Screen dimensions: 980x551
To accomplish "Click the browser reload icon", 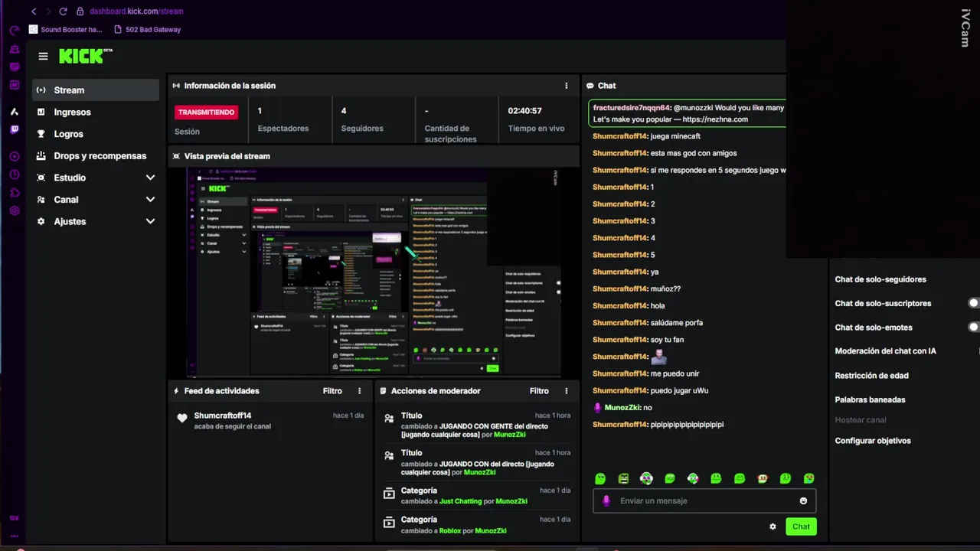I will (x=63, y=11).
